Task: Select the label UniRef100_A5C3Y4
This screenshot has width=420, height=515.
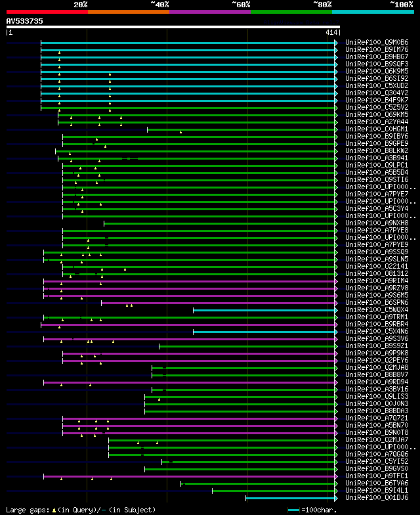Action: coord(377,209)
